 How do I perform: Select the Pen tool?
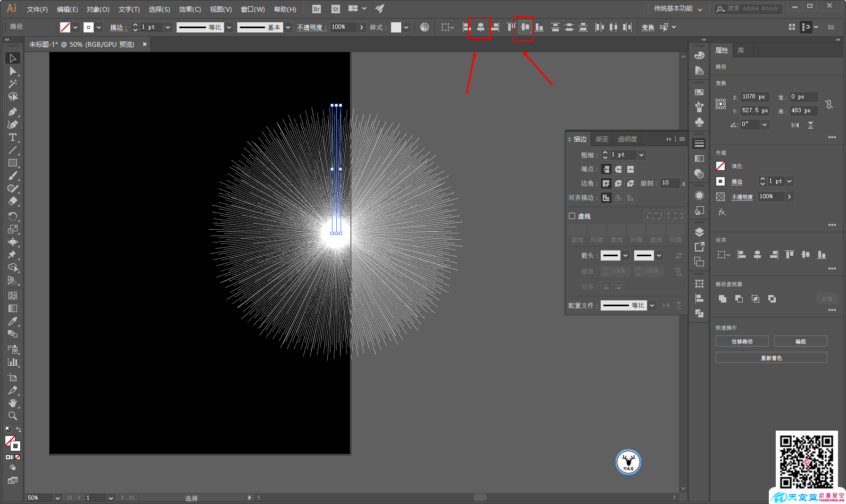[x=13, y=112]
